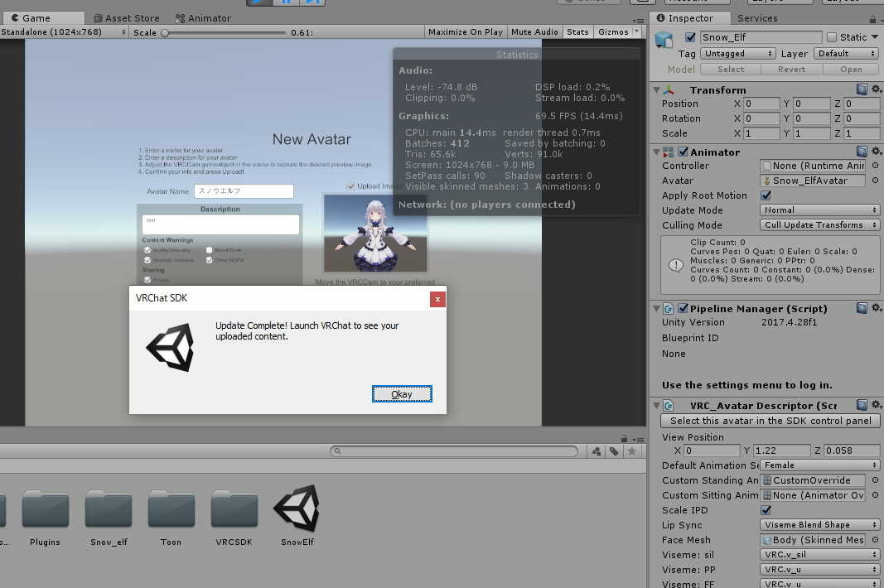Switch to the Asset Store tab

[x=126, y=18]
